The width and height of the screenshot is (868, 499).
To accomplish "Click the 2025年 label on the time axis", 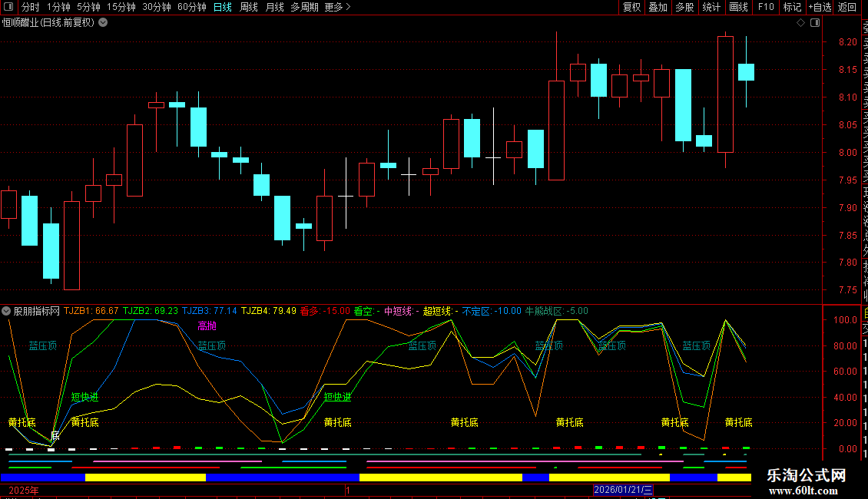I will tap(24, 490).
